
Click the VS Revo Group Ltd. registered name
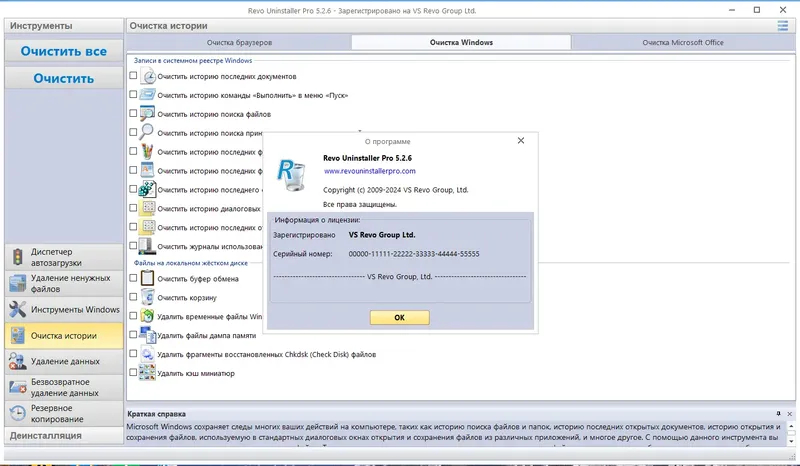point(382,235)
